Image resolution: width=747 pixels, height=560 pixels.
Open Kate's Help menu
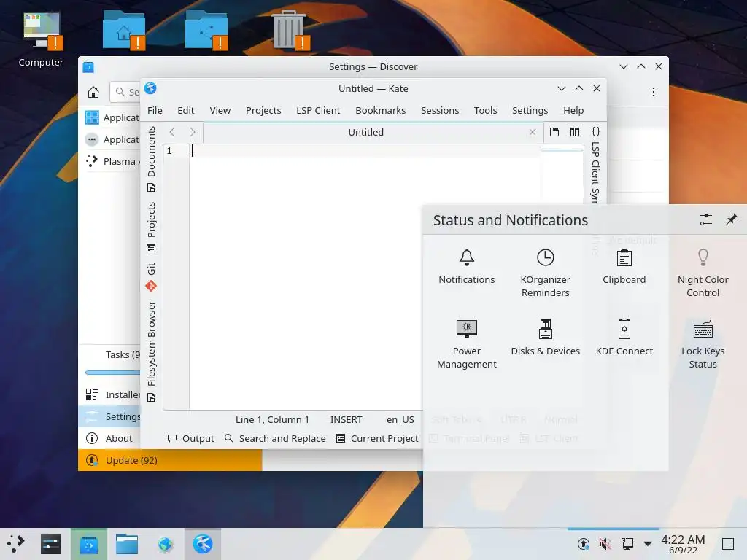[573, 111]
